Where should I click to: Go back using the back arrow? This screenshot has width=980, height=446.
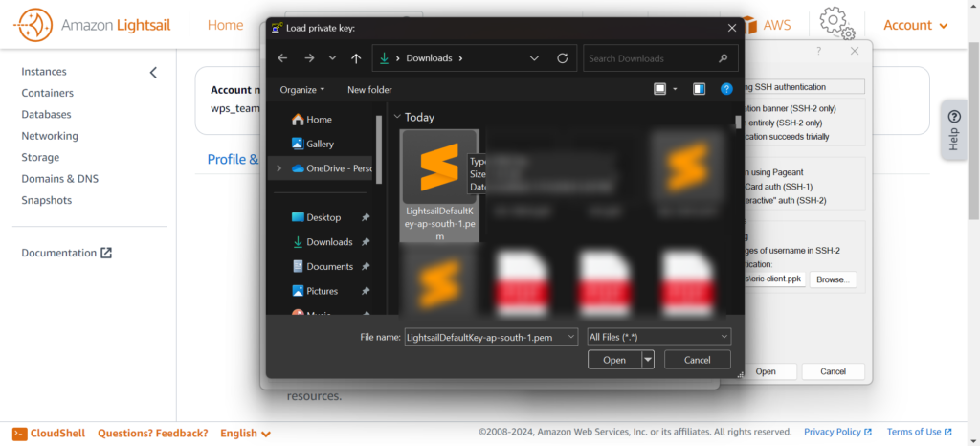point(282,58)
